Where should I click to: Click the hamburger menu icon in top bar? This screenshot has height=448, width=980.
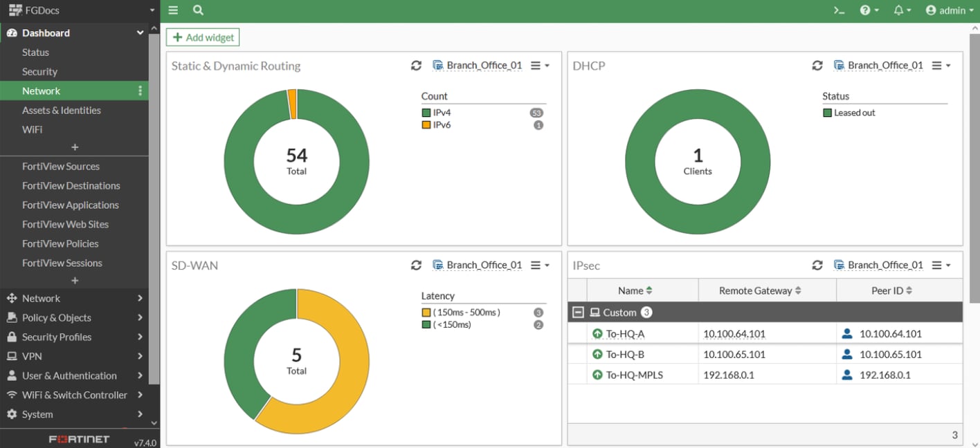[x=173, y=10]
